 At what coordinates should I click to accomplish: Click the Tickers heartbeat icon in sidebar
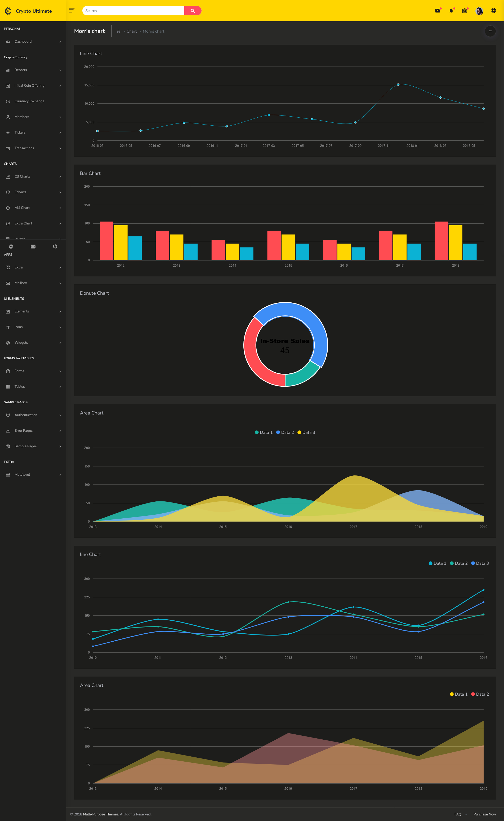[x=8, y=133]
